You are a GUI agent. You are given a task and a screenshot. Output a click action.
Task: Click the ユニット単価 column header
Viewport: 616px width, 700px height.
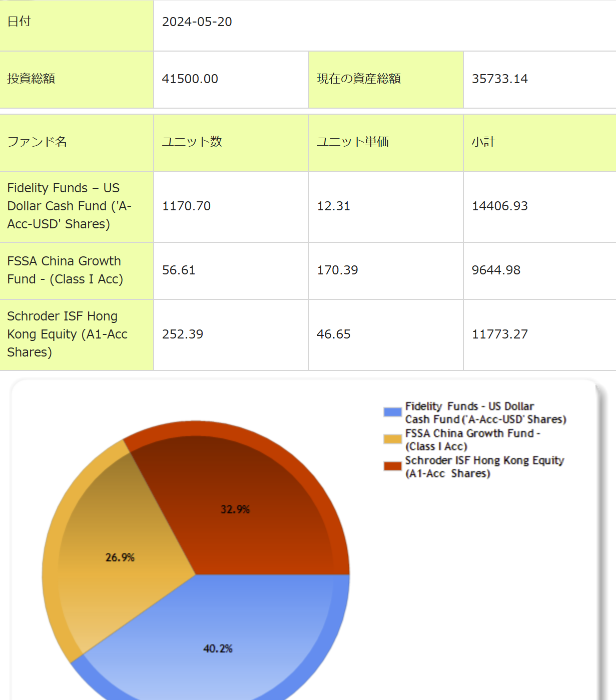point(352,142)
